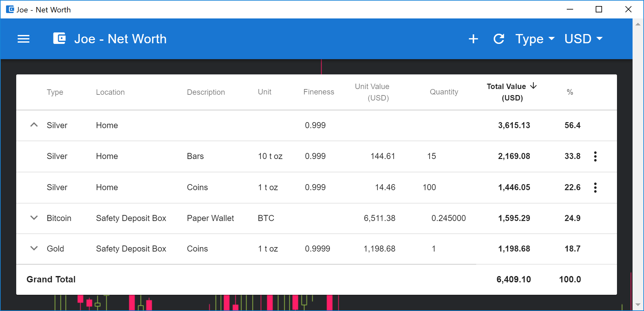
Task: Add a new asset with the plus icon
Action: click(x=473, y=39)
